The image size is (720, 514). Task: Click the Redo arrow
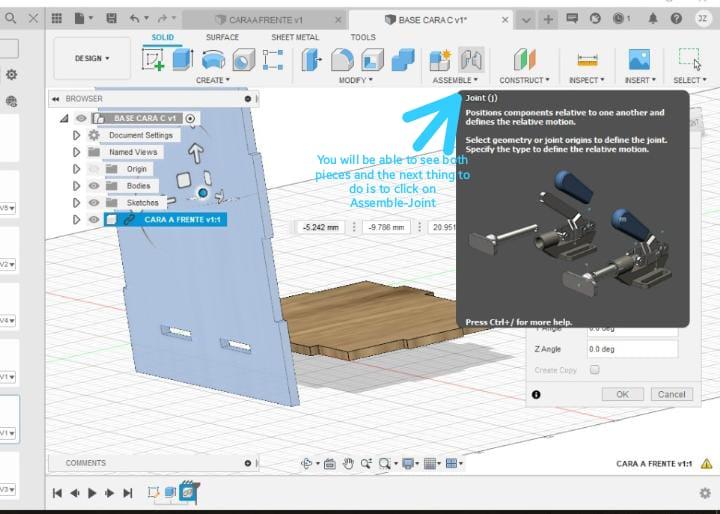coord(162,18)
